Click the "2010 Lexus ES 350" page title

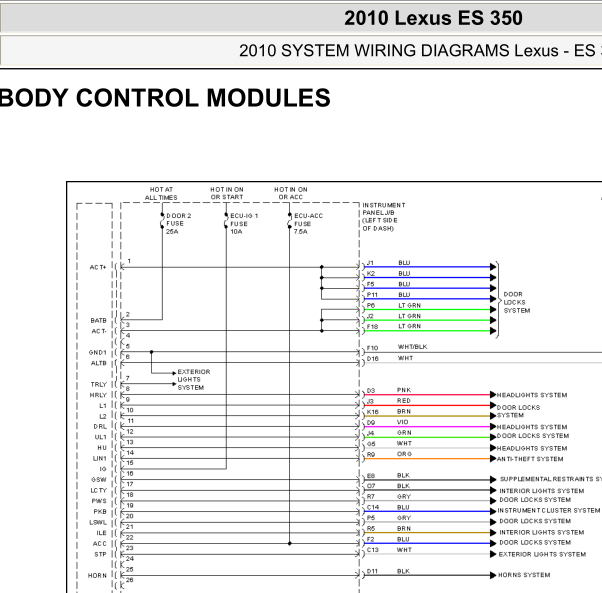(x=433, y=18)
